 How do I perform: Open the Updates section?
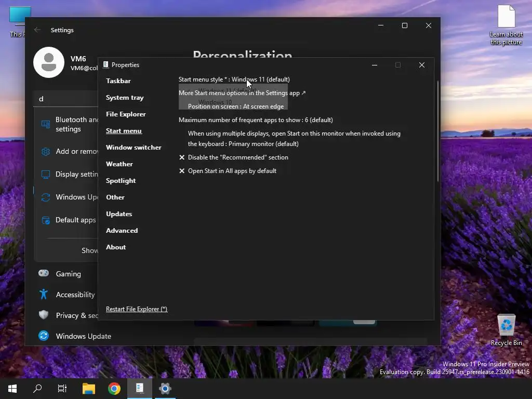pos(119,214)
